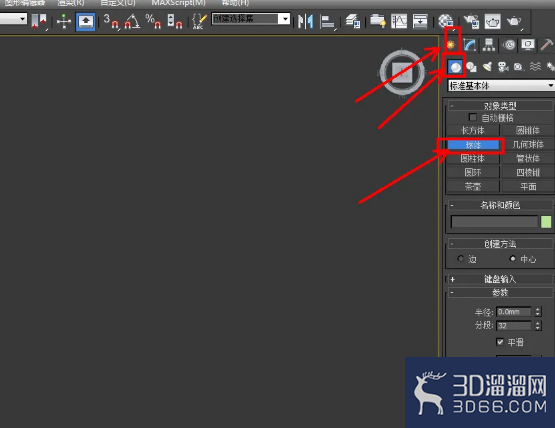The width and height of the screenshot is (555, 428).
Task: Open the Utilities hammer tab
Action: tap(547, 45)
